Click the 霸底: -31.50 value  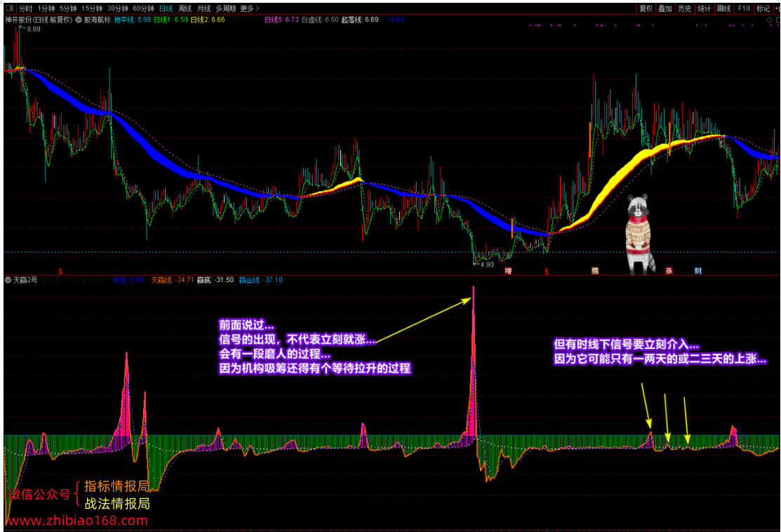click(215, 280)
